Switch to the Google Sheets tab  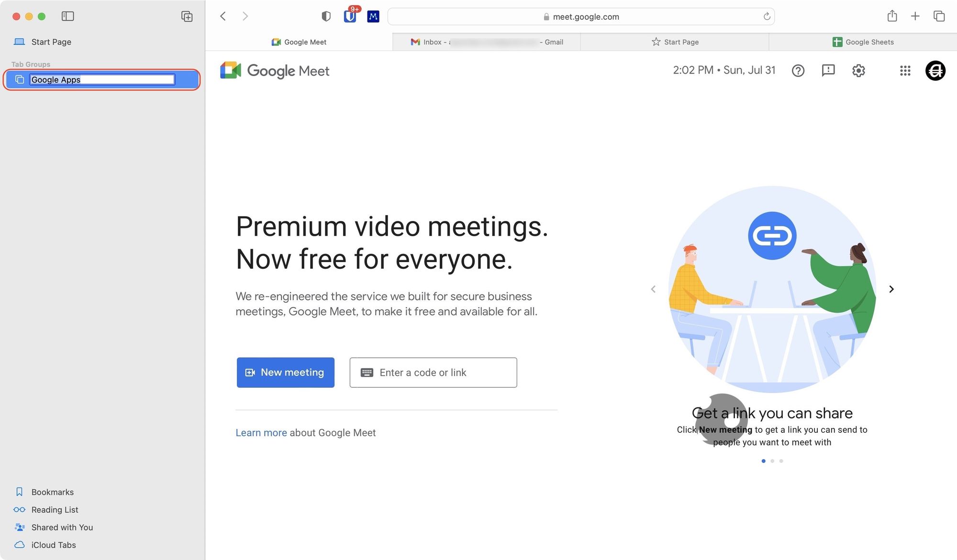[x=863, y=42]
